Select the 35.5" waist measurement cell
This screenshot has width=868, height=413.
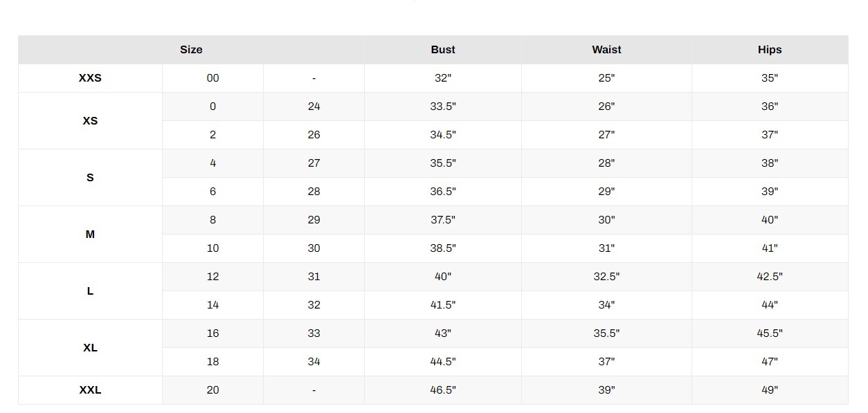pos(606,333)
